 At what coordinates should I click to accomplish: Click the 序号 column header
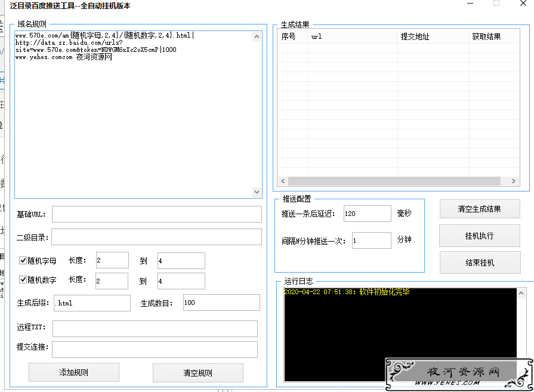[292, 36]
